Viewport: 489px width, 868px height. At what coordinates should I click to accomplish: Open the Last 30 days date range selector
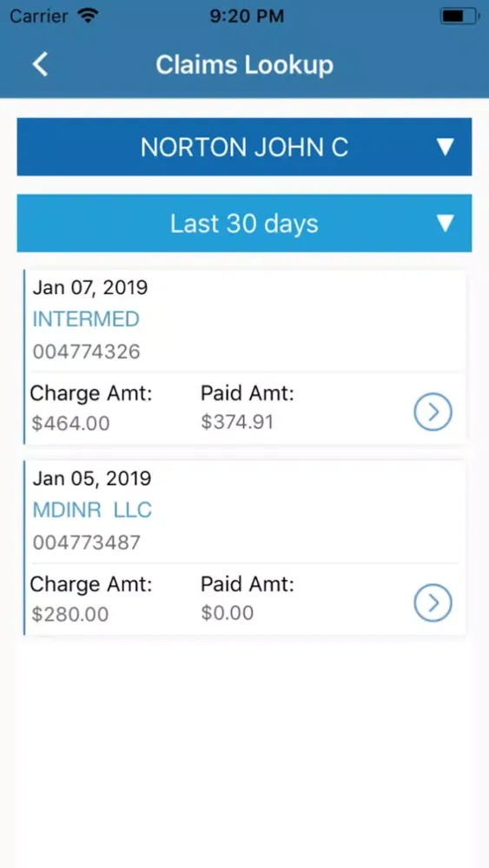[244, 223]
